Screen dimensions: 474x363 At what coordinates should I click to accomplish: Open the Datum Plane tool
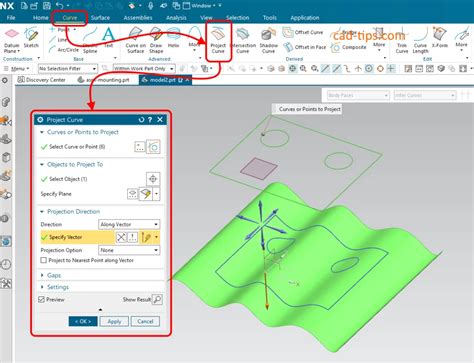click(12, 41)
